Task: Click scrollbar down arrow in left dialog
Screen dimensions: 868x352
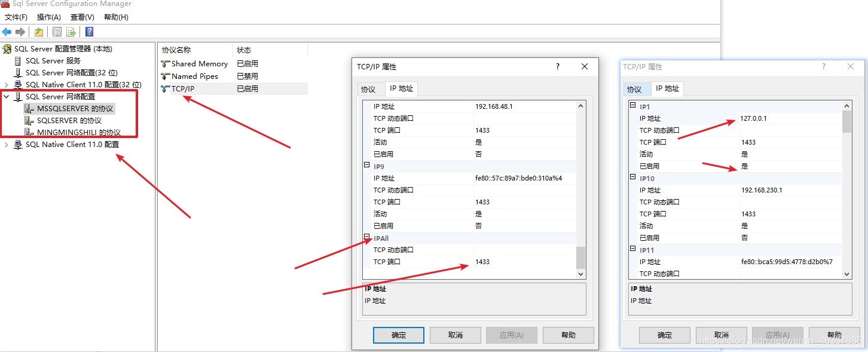Action: tap(580, 274)
